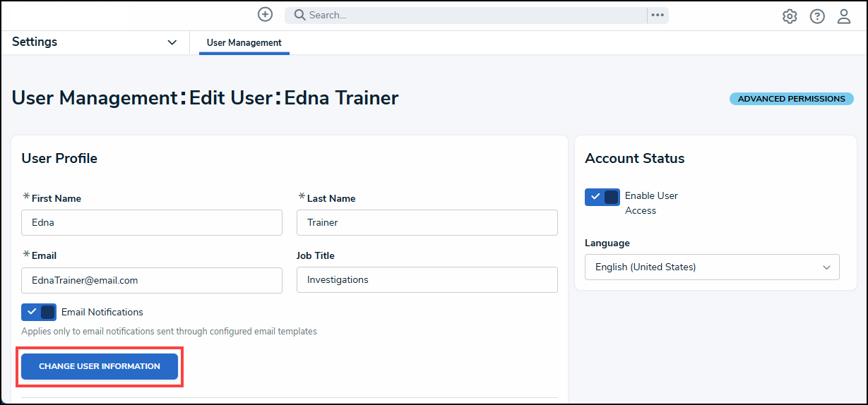Open the settings gear icon
868x405 pixels.
790,16
